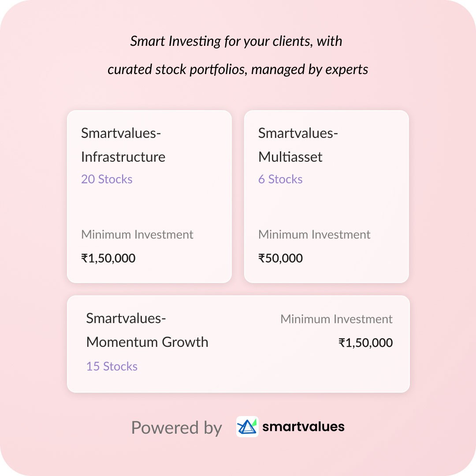Select the ₹50,000 amount in Multiasset card

(x=280, y=258)
